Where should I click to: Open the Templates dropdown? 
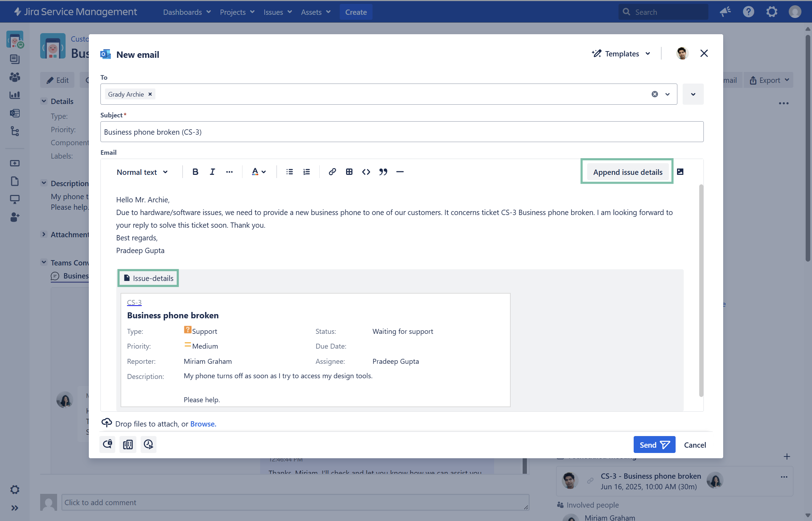pyautogui.click(x=621, y=54)
